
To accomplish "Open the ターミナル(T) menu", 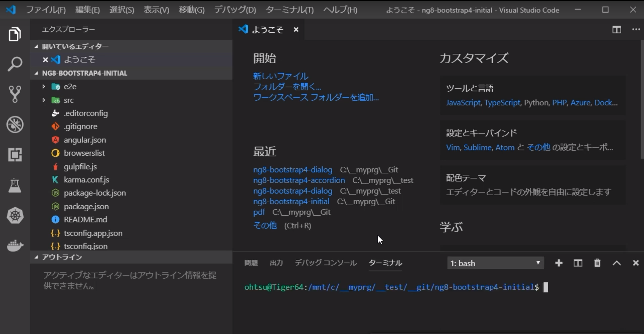I will [x=290, y=10].
